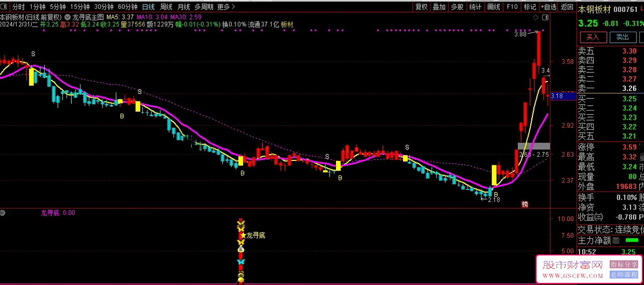644x285 pixels.
Task: Click the gray 2.63 - 2.75 gap bar
Action: pos(534,146)
